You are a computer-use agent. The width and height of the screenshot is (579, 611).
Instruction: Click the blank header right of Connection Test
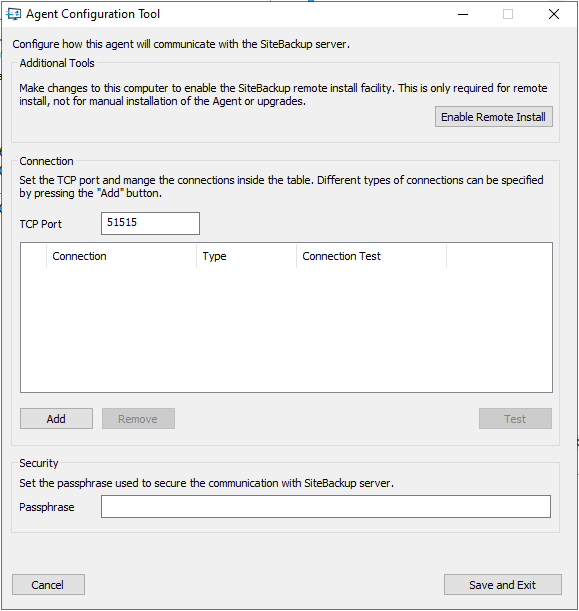tap(499, 256)
